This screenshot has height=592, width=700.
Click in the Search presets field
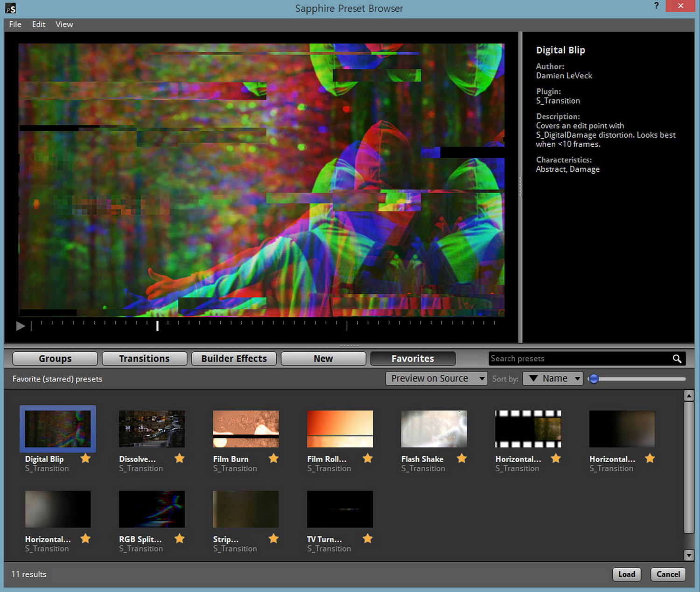click(x=580, y=359)
